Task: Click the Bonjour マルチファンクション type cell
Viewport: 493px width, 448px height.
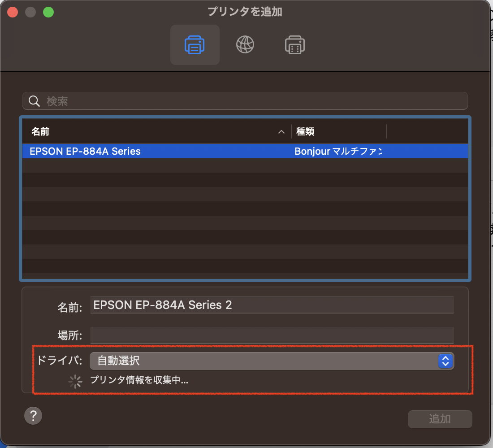Action: tap(338, 151)
